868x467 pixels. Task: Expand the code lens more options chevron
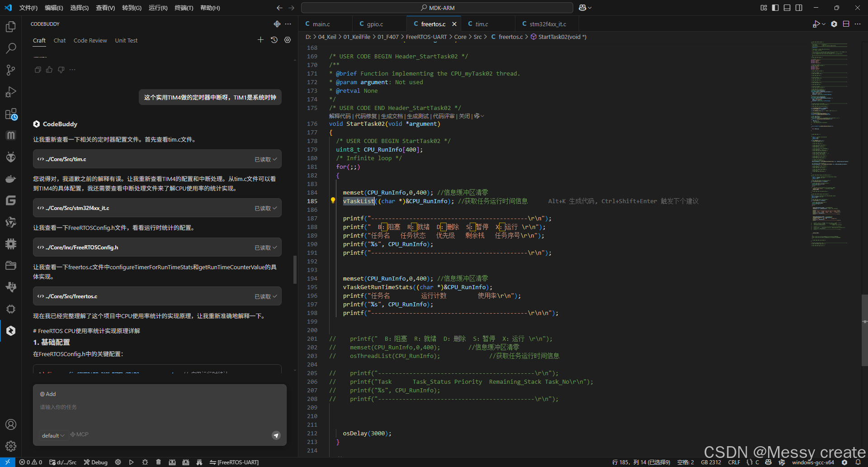click(482, 116)
